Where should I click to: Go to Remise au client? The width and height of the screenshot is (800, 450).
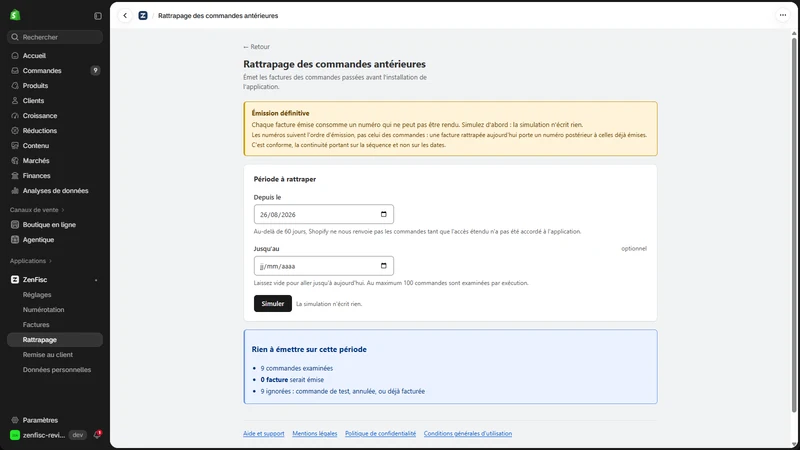click(47, 355)
